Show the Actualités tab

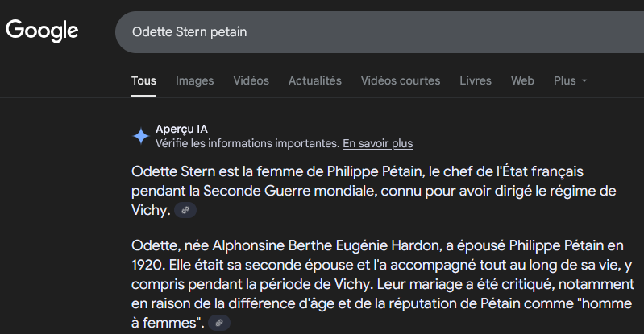pos(314,80)
